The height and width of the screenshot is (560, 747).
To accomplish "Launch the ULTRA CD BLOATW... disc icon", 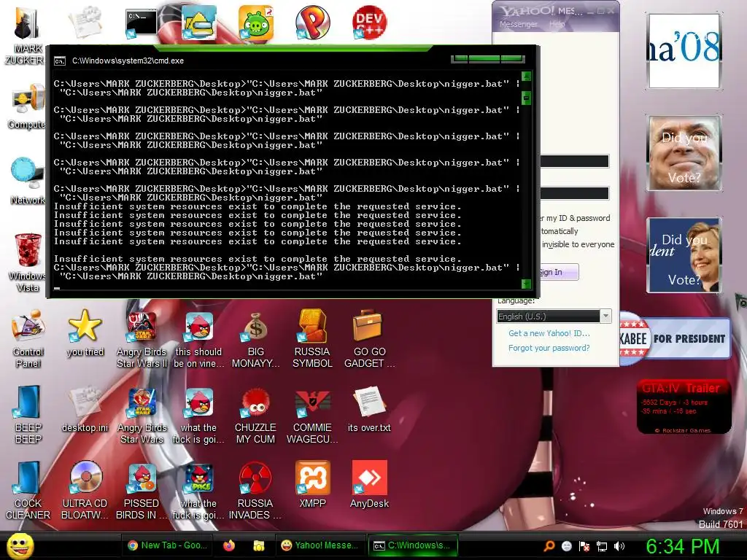I will coord(85,489).
